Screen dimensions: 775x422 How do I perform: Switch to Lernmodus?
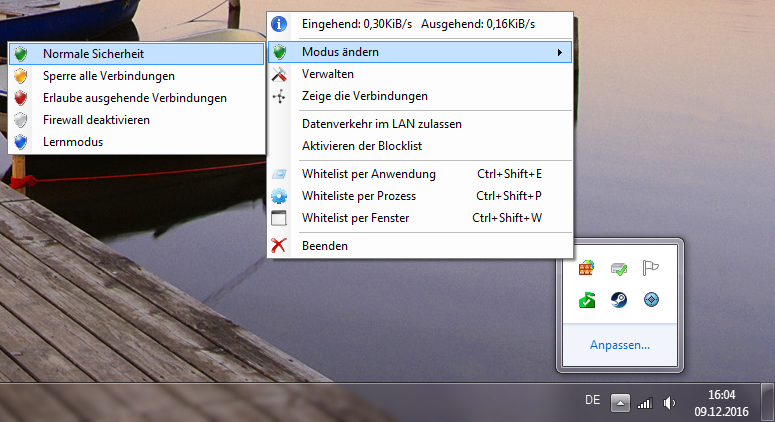136,142
